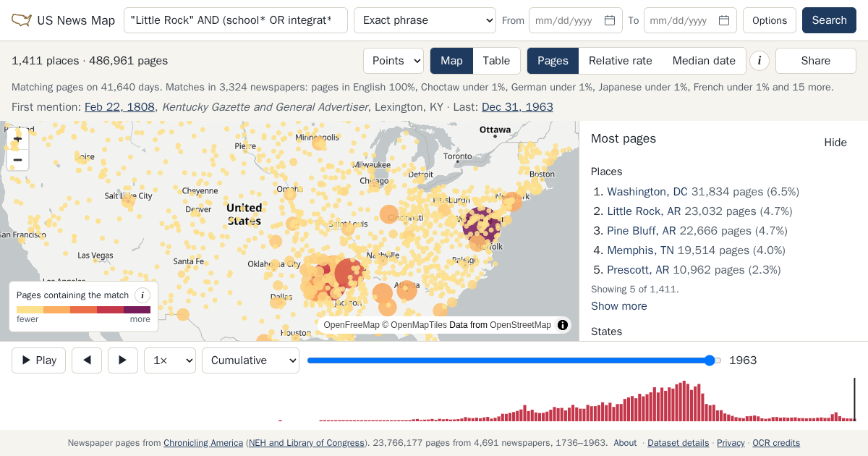Click the '1963' year label
868x456 pixels.
[x=743, y=360]
